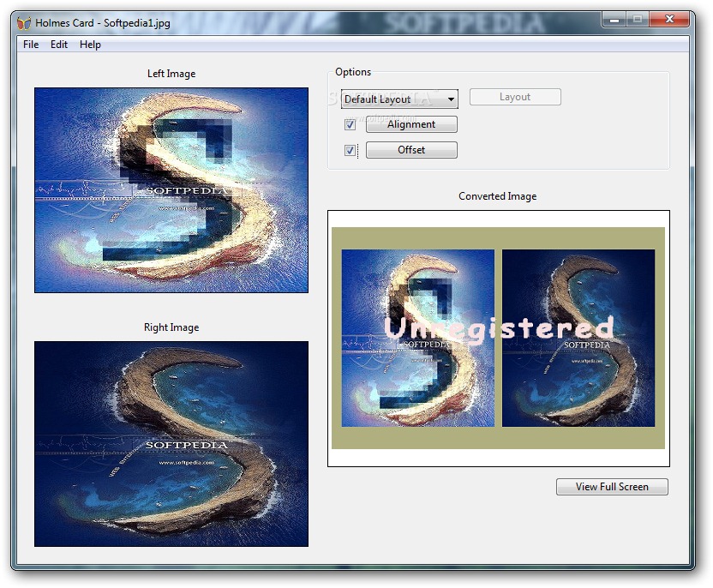Maximize the Holmes Card window
Viewport: 713px width, 588px height.
(638, 20)
